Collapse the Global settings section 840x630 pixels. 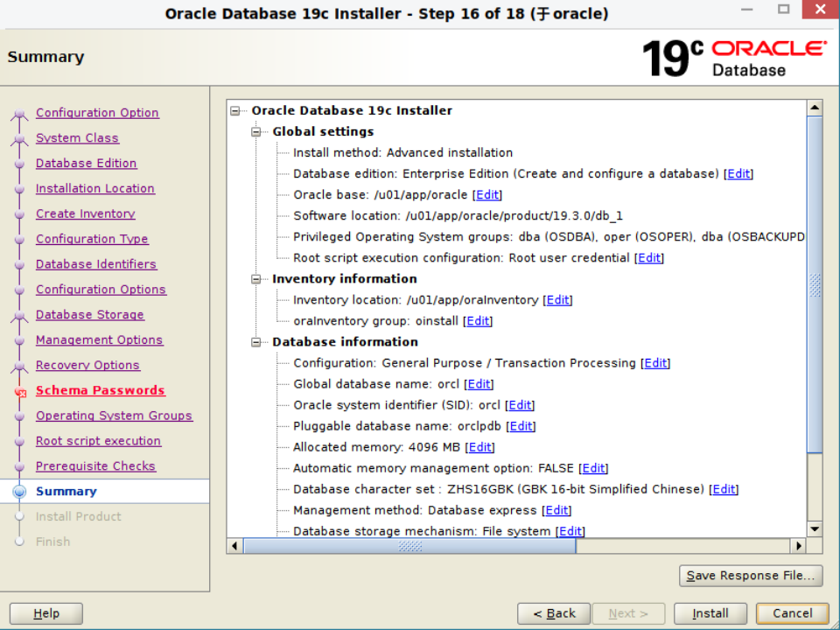coord(255,131)
